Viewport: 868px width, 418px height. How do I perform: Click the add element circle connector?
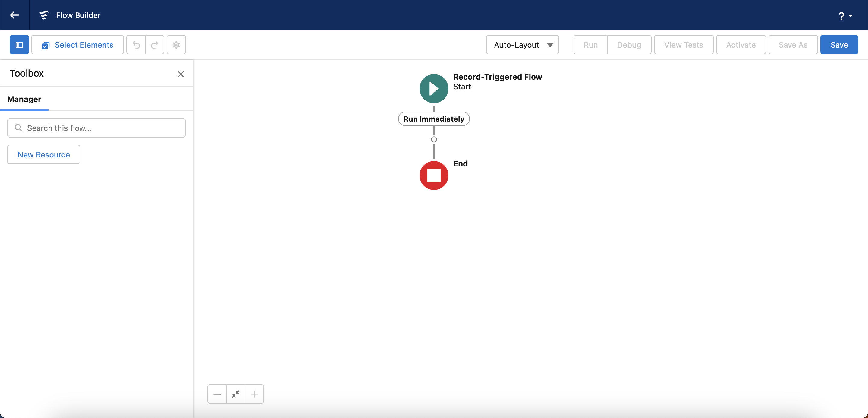434,139
